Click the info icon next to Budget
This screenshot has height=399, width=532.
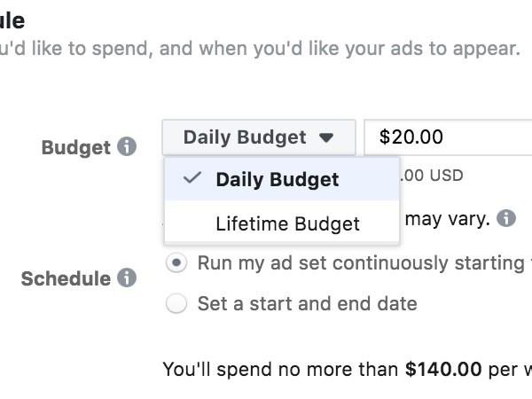click(x=127, y=146)
